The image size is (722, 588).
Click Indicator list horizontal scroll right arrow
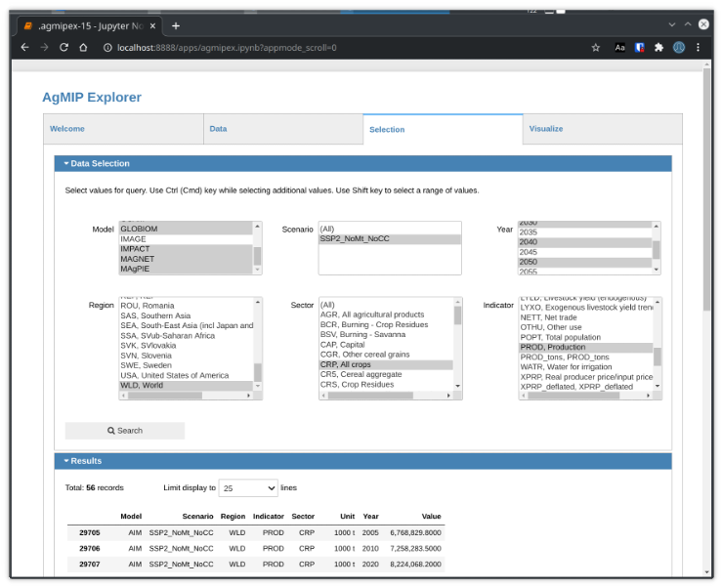click(649, 396)
